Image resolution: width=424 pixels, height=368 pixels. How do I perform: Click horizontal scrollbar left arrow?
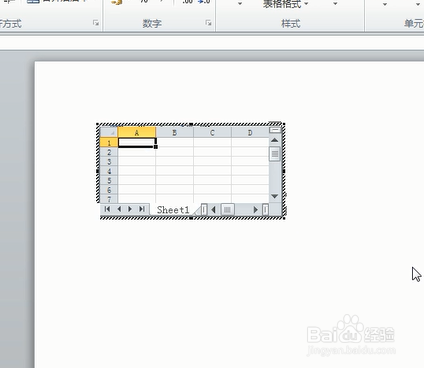click(x=214, y=210)
